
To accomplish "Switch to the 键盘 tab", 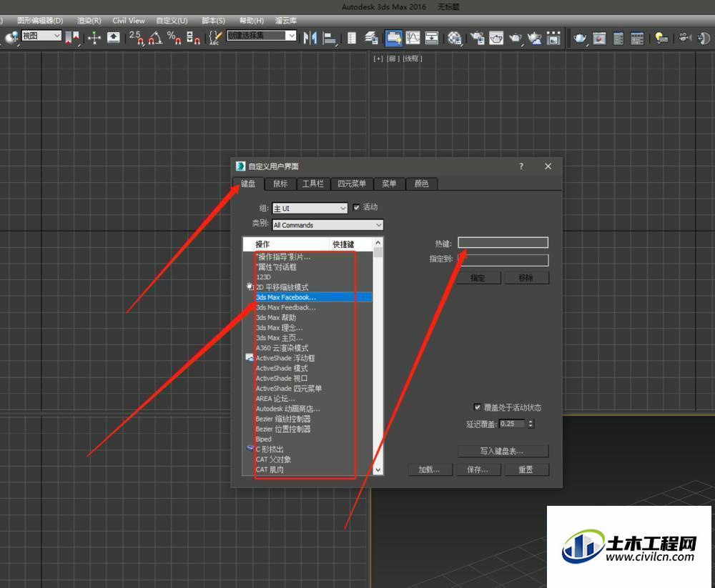I will (x=248, y=184).
